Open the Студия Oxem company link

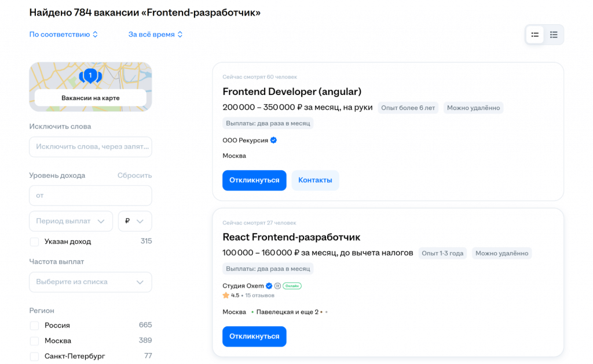pyautogui.click(x=243, y=286)
